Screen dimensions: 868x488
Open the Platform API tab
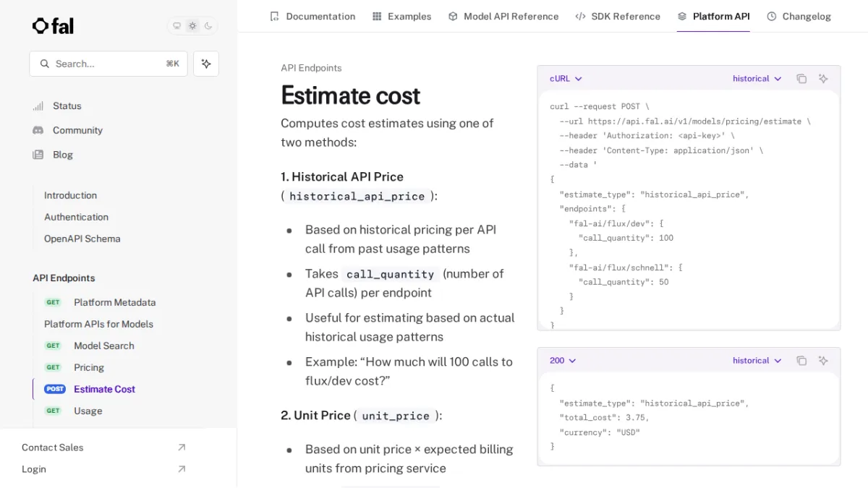click(x=713, y=16)
